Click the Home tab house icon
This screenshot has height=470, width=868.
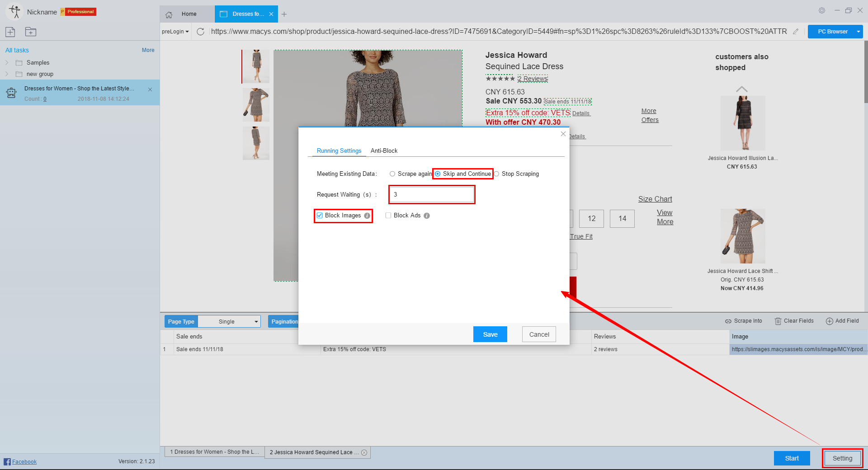pyautogui.click(x=169, y=14)
